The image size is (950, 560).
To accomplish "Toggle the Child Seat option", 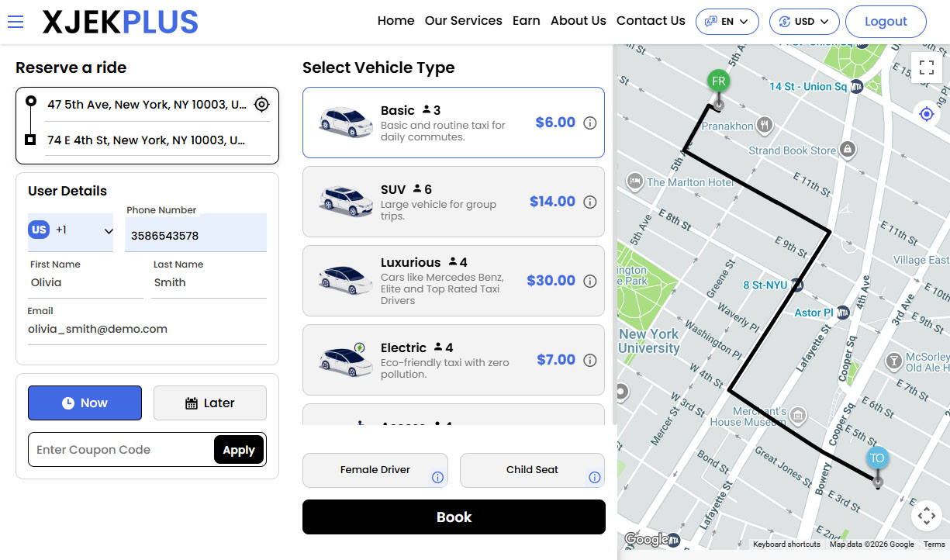I will pos(532,470).
